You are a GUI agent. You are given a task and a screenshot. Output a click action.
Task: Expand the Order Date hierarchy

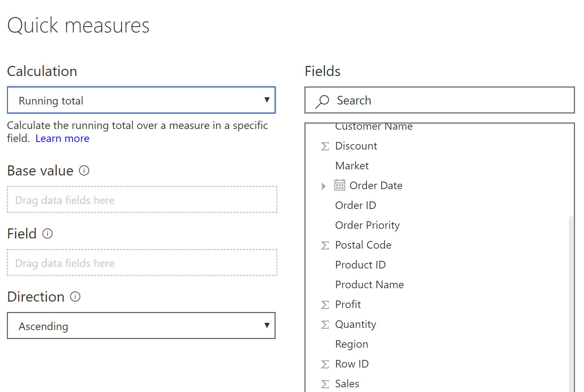tap(324, 186)
